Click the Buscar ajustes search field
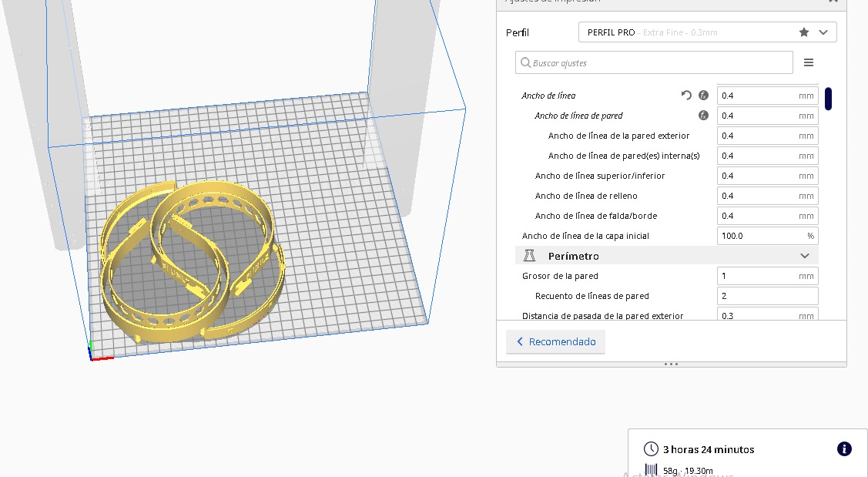868x477 pixels. pyautogui.click(x=654, y=62)
